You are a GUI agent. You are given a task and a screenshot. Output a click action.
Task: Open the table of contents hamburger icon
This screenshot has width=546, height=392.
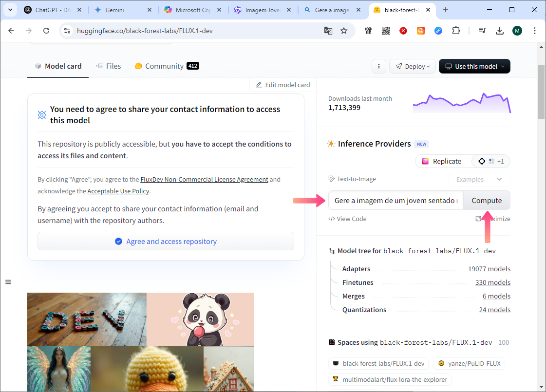(8, 282)
